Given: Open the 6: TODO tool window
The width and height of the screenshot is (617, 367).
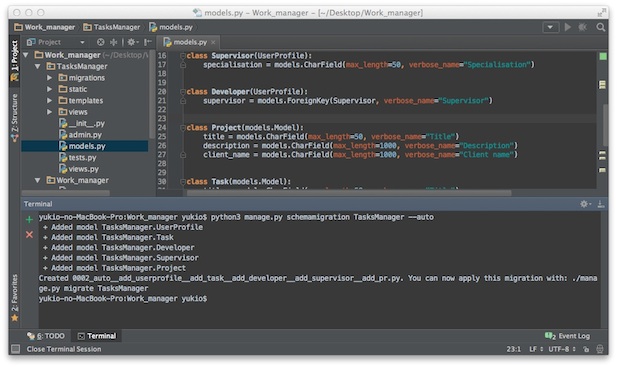Looking at the screenshot, I should point(46,336).
